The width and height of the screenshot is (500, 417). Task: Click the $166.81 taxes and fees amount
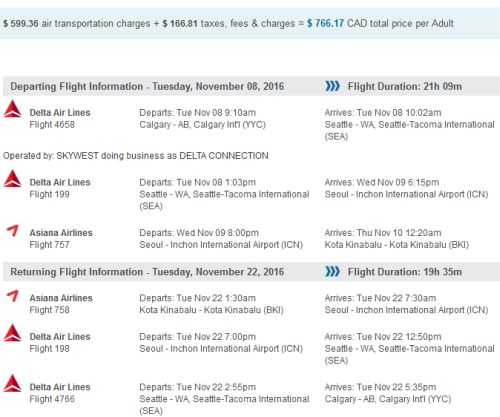click(180, 23)
